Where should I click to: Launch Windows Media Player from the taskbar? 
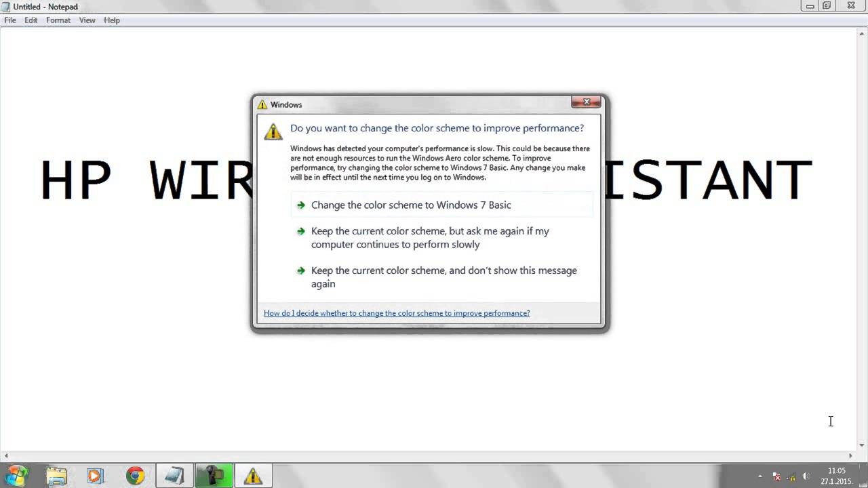tap(95, 476)
